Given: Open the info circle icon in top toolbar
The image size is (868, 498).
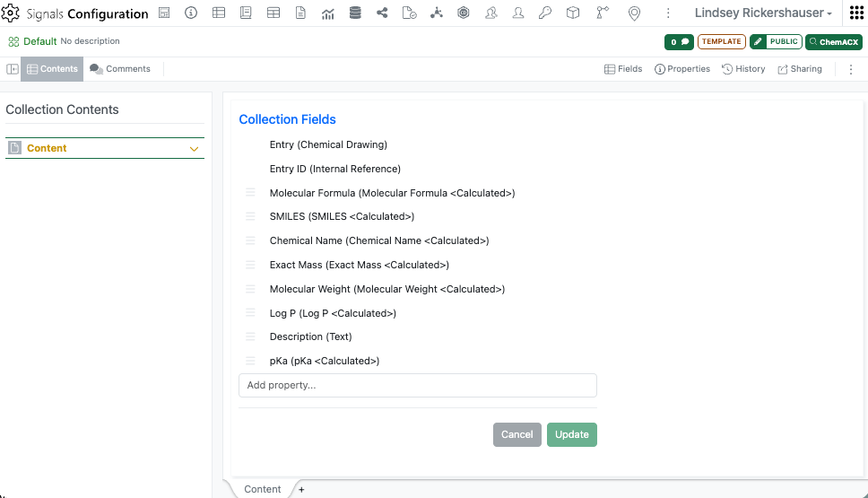Looking at the screenshot, I should pyautogui.click(x=191, y=13).
